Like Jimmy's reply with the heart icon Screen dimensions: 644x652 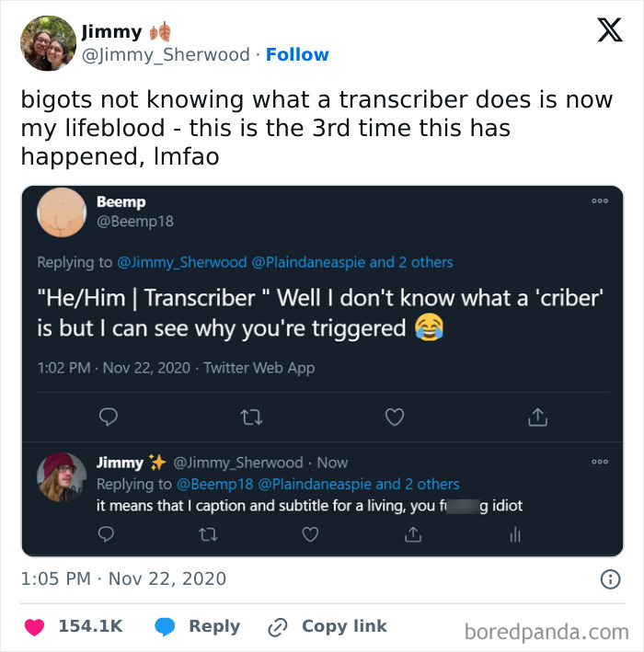pos(310,534)
